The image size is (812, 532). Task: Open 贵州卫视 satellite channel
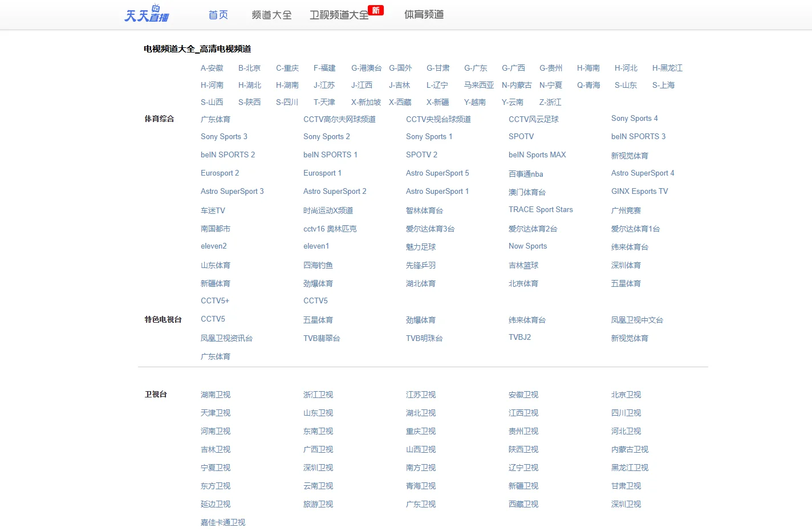tap(523, 431)
